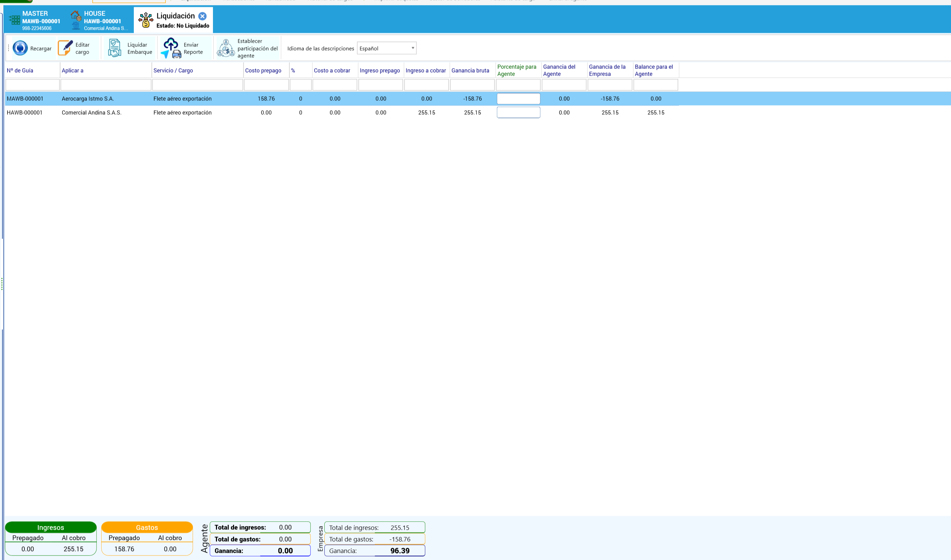Select the Liquidación tab label

176,16
